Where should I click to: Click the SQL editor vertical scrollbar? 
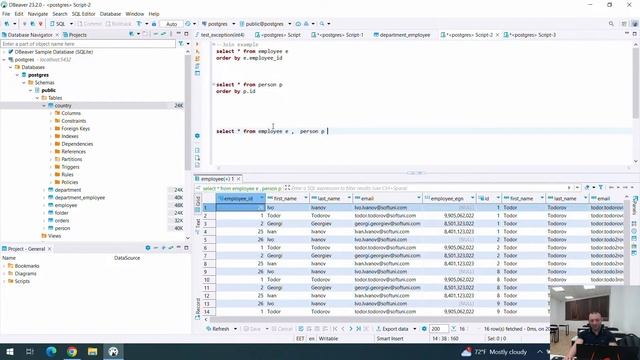(636, 82)
